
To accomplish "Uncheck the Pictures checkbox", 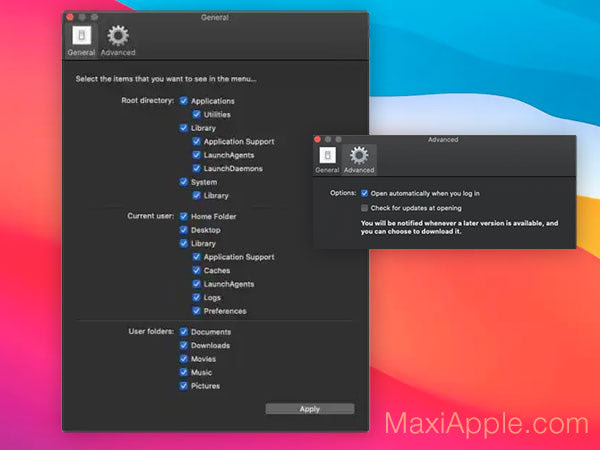I will 184,386.
